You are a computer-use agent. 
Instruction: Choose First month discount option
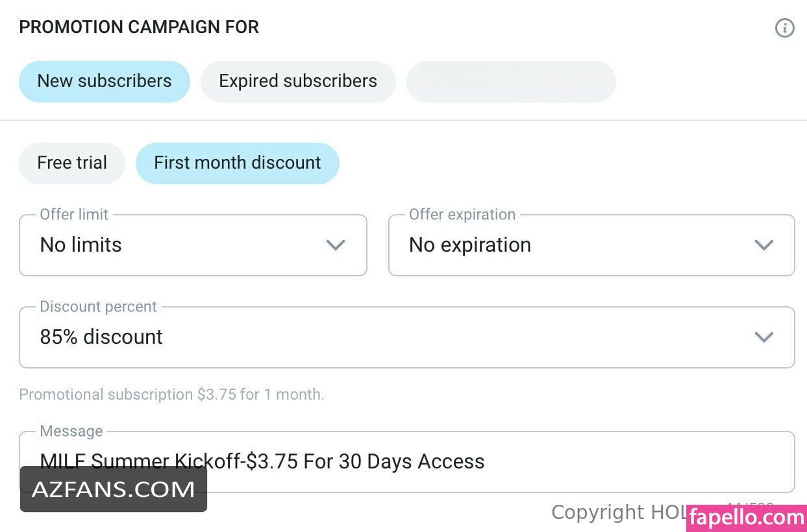(x=238, y=163)
